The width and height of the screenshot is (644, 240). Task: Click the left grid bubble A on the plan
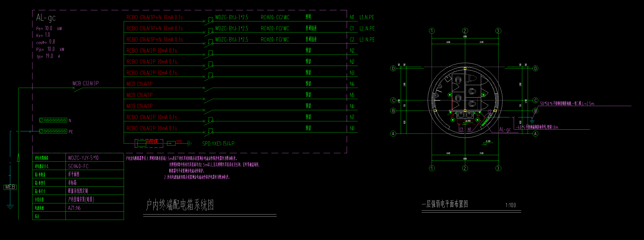tap(393, 134)
